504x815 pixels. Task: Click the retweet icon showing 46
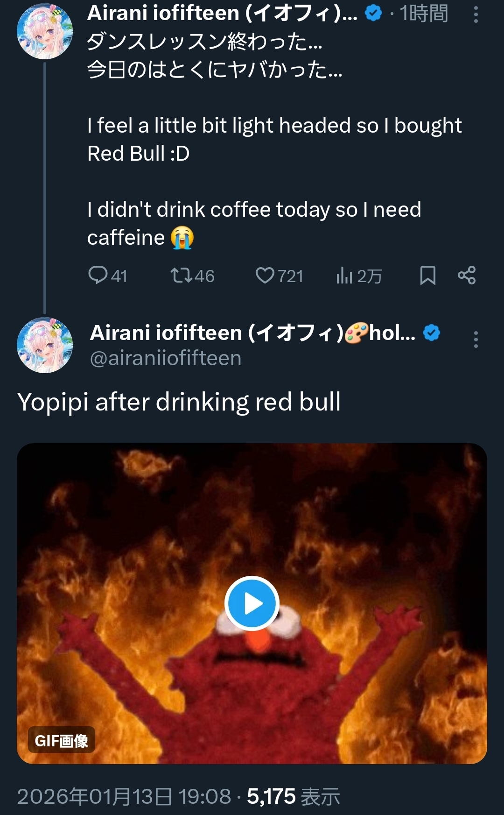182,275
